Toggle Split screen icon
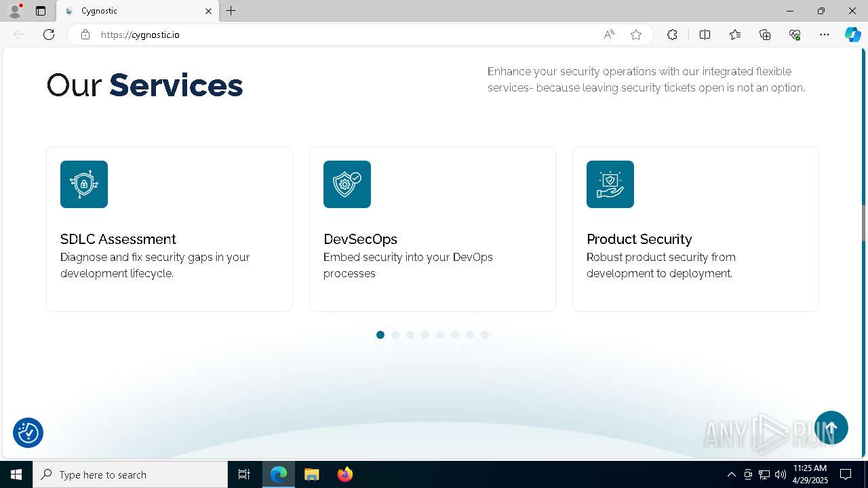868x488 pixels. 705,35
